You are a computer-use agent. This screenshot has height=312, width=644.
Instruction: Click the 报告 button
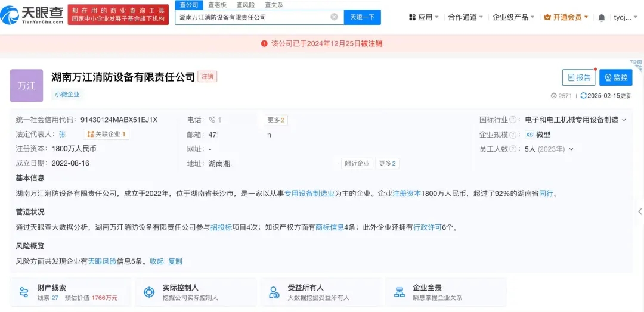[x=578, y=77]
